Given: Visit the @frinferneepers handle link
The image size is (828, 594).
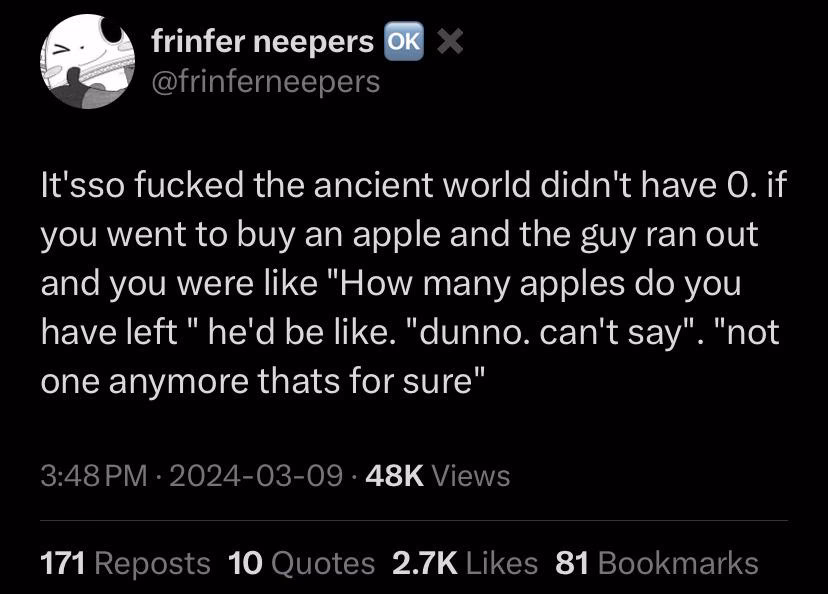Looking at the screenshot, I should point(266,82).
